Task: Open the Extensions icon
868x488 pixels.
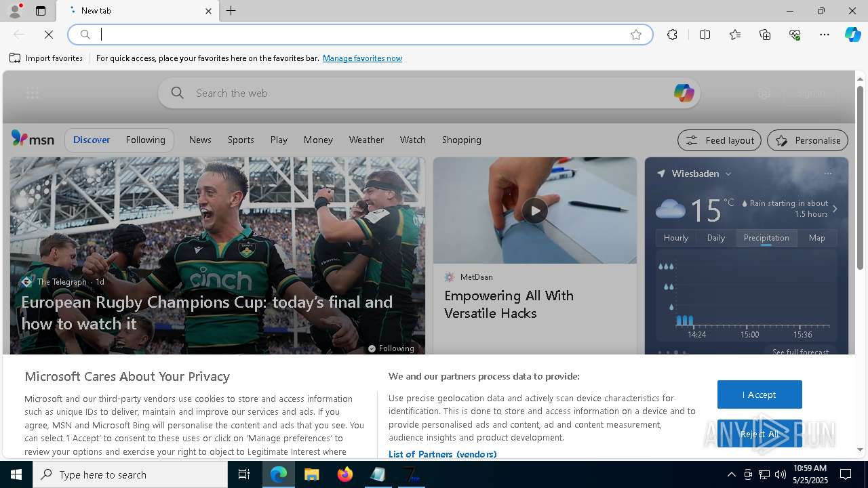Action: pyautogui.click(x=672, y=35)
